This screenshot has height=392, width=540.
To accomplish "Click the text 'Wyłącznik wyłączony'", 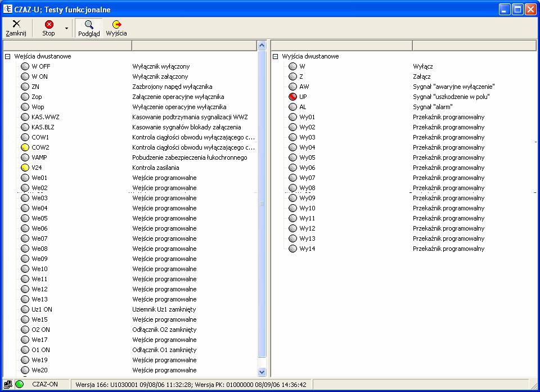I will point(161,66).
